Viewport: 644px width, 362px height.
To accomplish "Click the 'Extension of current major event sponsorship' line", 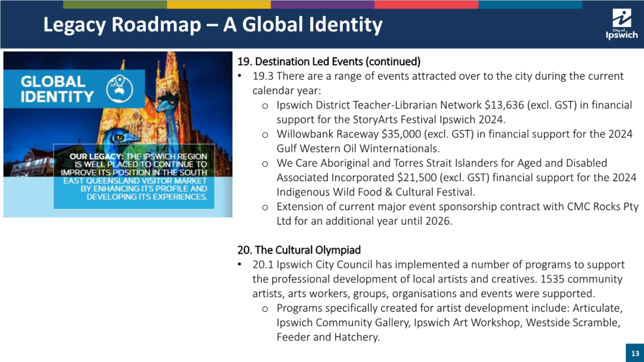I will click(x=457, y=207).
